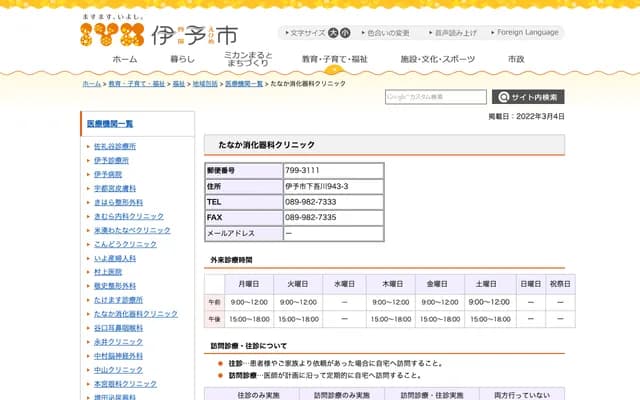
Task: Click the ホーム breadcrumb link
Action: [x=92, y=84]
